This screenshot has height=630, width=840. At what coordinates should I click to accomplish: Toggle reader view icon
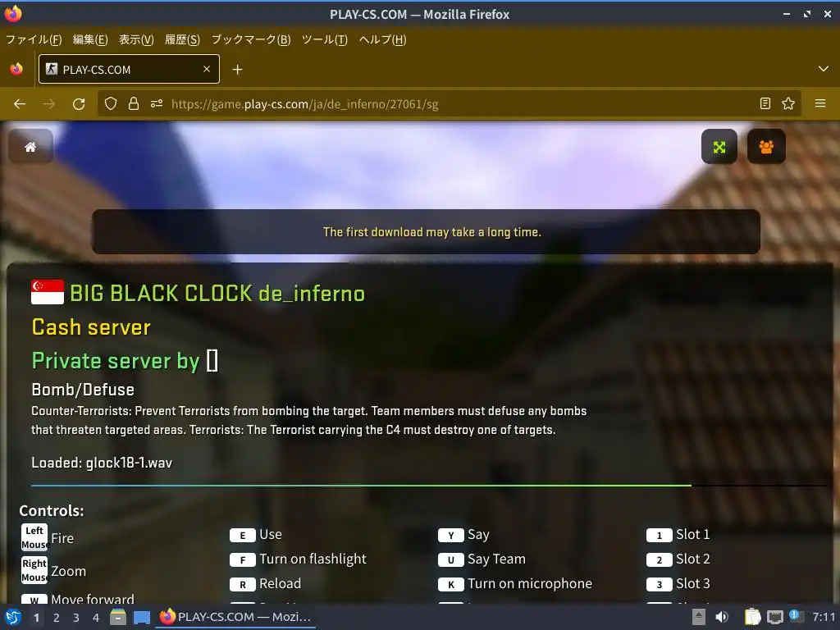click(x=765, y=104)
